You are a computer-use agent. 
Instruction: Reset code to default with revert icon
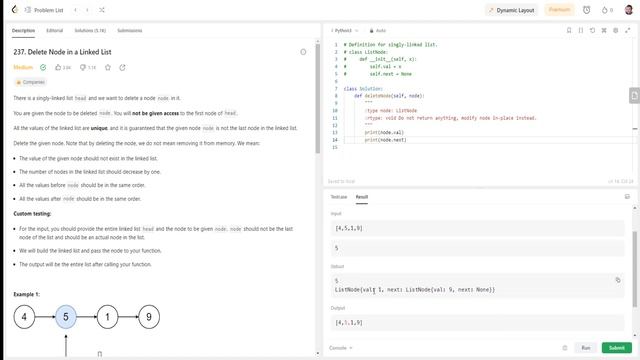pyautogui.click(x=592, y=30)
